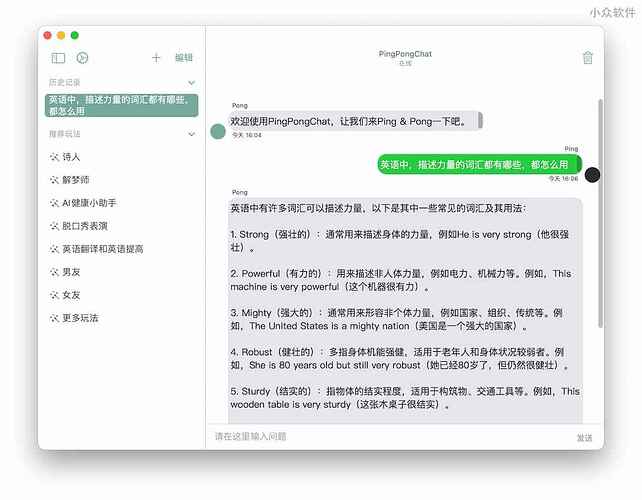Click the green user message bubble
Image resolution: width=642 pixels, height=500 pixels.
(x=479, y=165)
